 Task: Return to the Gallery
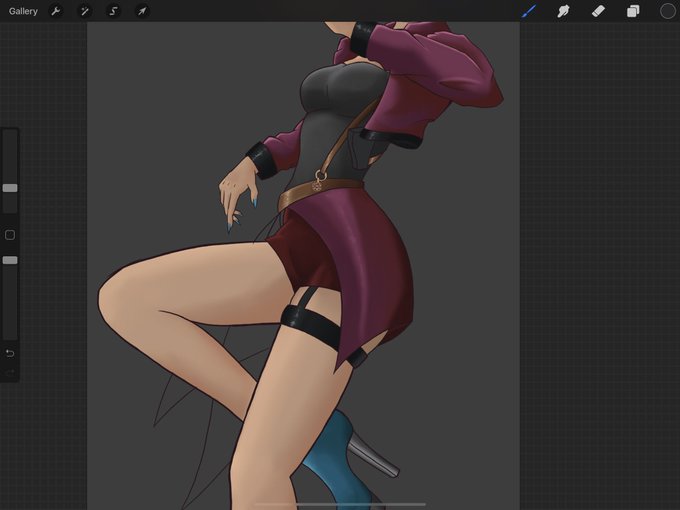pos(23,11)
